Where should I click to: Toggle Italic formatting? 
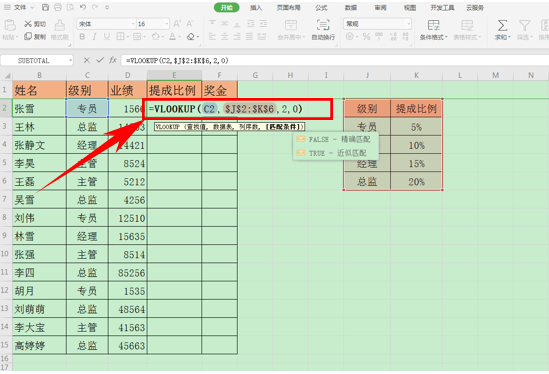click(x=94, y=36)
